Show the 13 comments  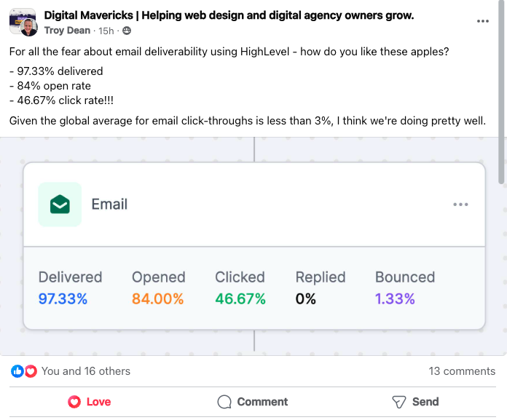462,371
